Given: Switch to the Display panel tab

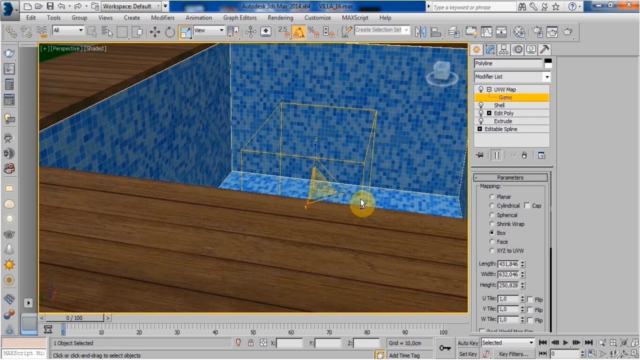Looking at the screenshot, I should point(531,49).
